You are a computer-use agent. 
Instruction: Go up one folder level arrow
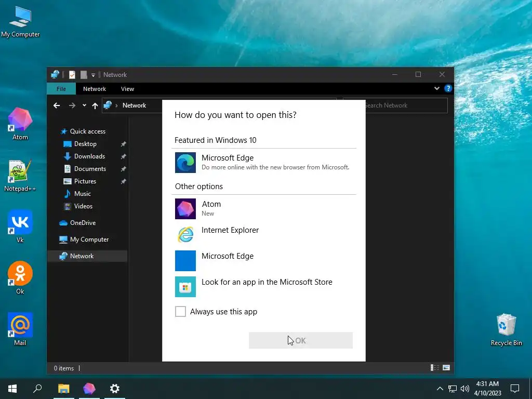pyautogui.click(x=95, y=105)
